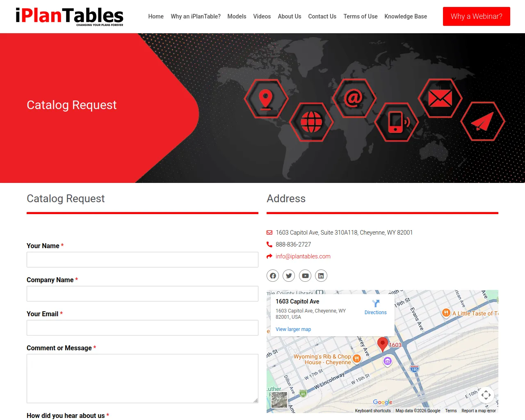This screenshot has width=525, height=420.
Task: Toggle fullscreen view on the map
Action: coord(486,395)
